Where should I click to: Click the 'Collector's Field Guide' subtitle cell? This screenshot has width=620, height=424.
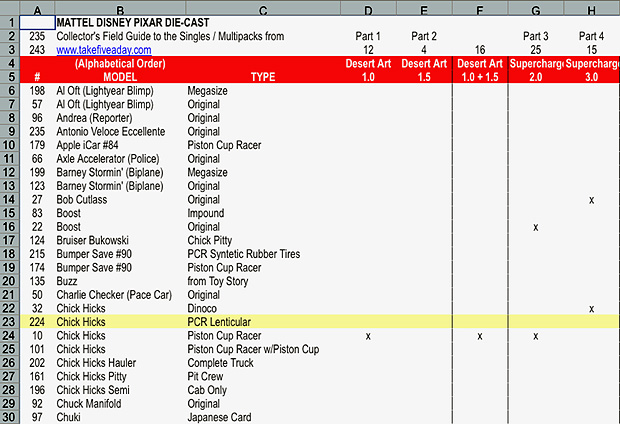(x=170, y=36)
